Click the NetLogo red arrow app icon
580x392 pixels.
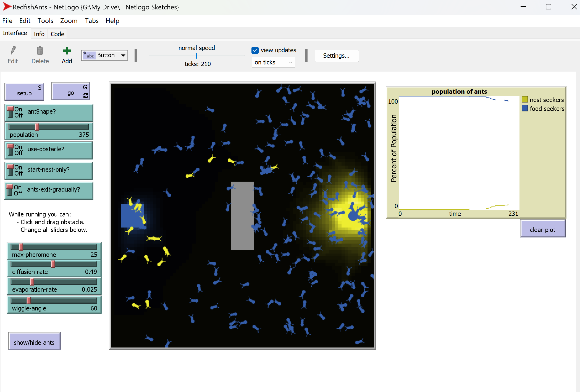click(x=7, y=7)
